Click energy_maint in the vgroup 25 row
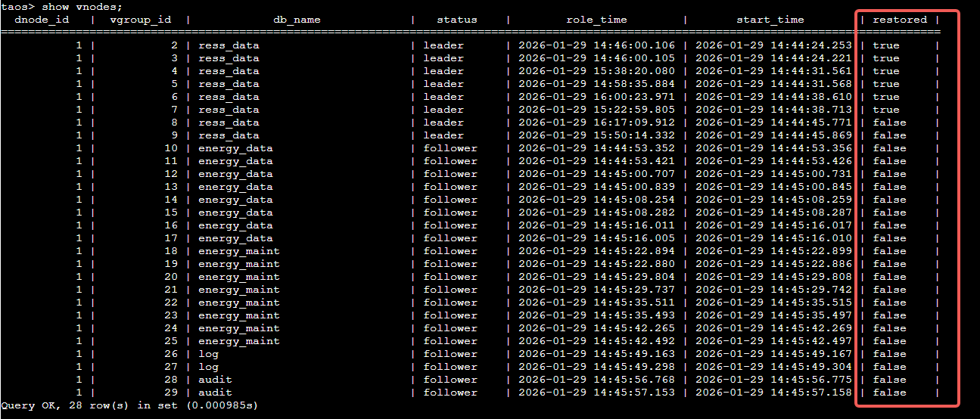This screenshot has width=980, height=419. point(238,341)
